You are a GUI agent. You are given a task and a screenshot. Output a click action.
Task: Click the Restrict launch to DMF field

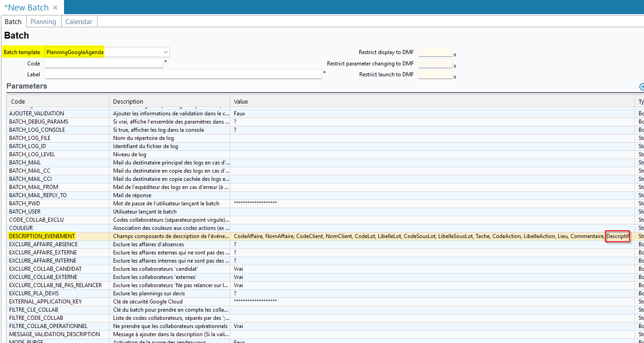click(435, 75)
